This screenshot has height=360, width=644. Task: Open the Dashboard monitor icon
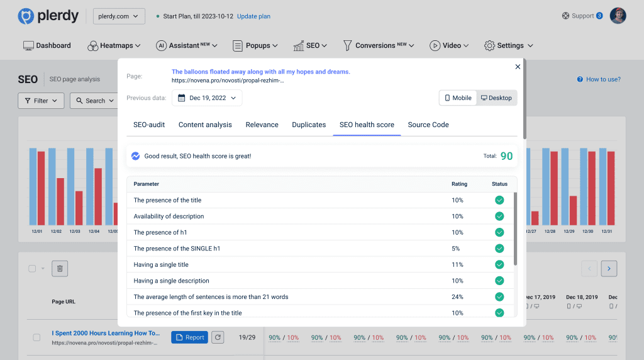pos(28,45)
